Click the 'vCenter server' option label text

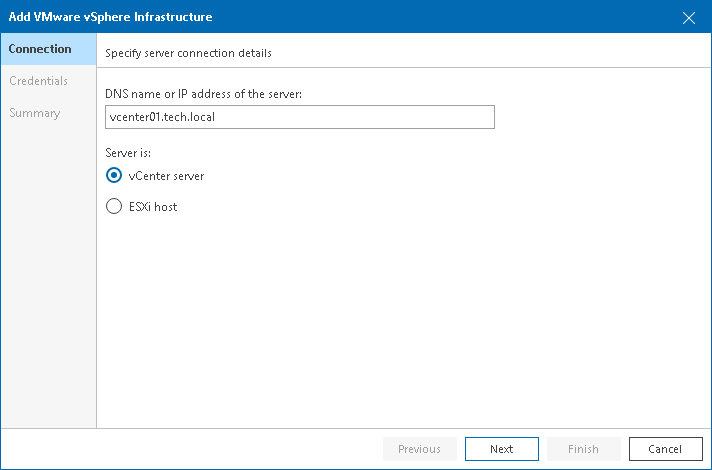[x=166, y=176]
